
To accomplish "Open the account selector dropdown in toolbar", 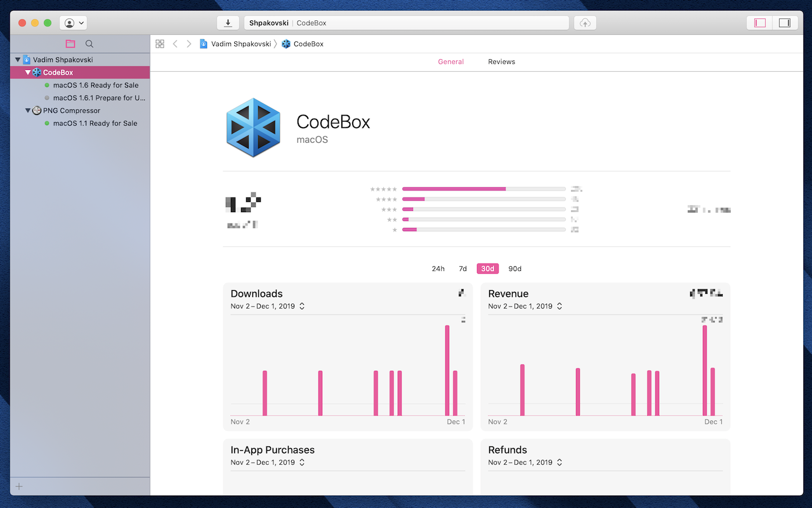I will (73, 23).
